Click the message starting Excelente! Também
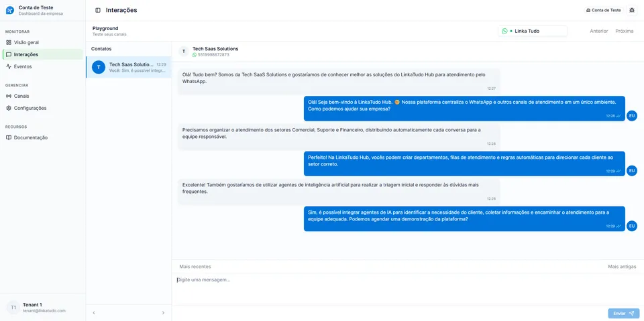 click(339, 191)
